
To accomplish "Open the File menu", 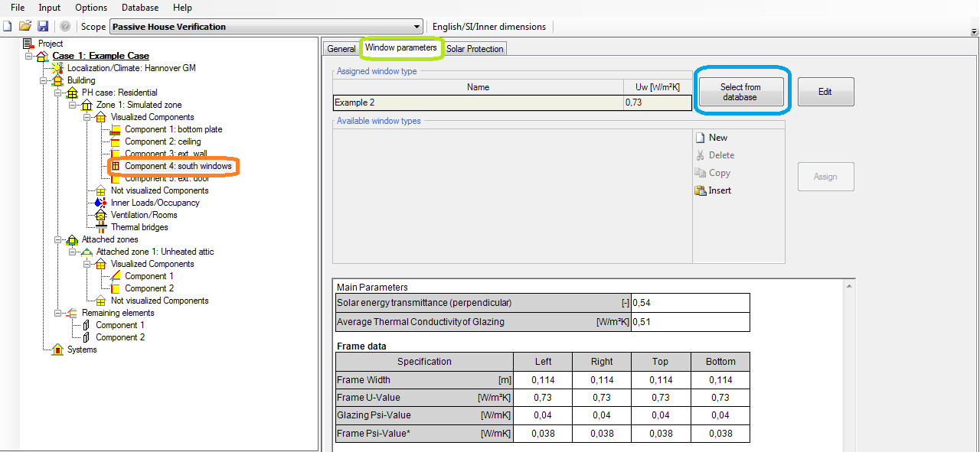I will (18, 8).
